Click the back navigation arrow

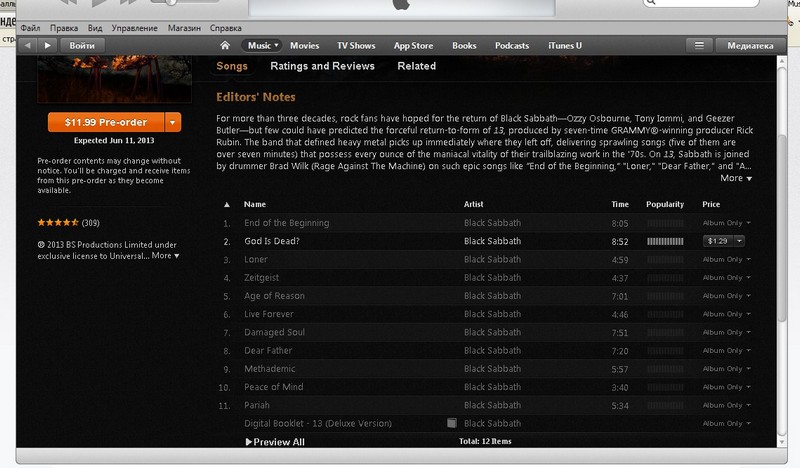point(28,45)
